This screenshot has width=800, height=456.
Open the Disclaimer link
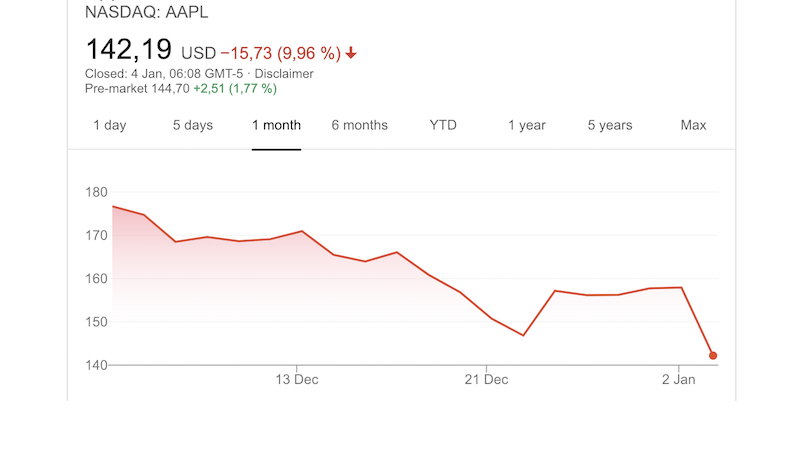(284, 74)
